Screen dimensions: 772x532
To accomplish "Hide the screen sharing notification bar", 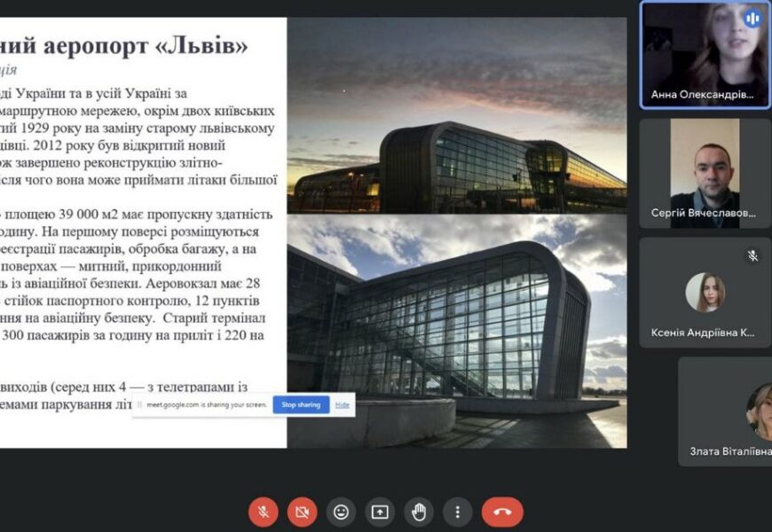I will pos(342,404).
